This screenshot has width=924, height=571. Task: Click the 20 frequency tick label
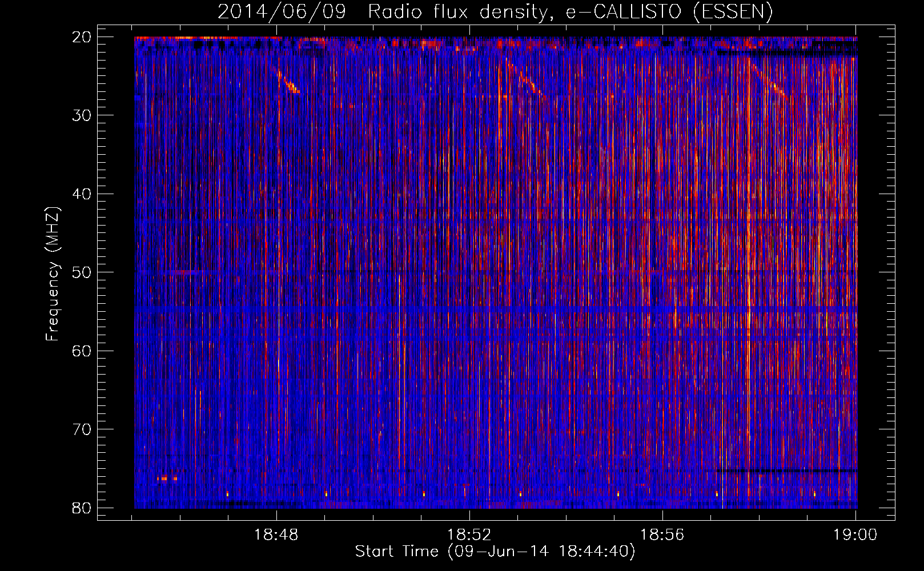(82, 37)
